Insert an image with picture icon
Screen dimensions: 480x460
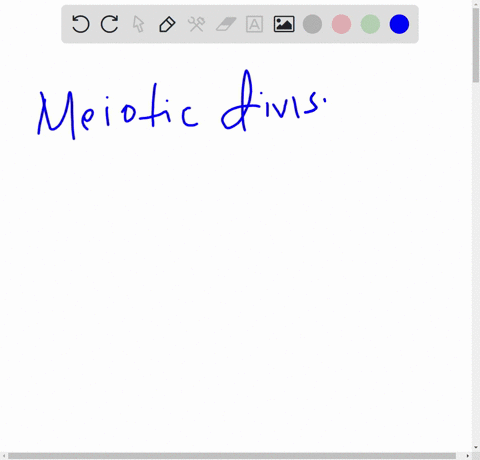pos(284,24)
